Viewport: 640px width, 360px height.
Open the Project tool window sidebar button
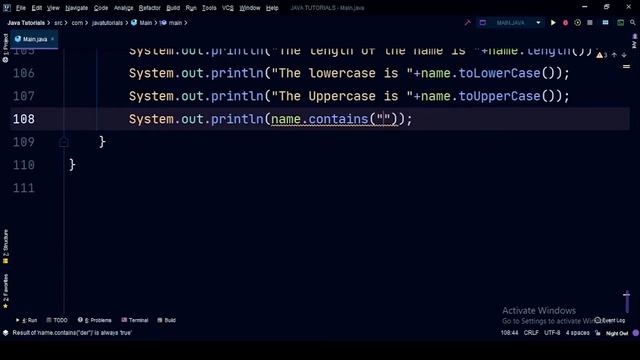(5, 48)
